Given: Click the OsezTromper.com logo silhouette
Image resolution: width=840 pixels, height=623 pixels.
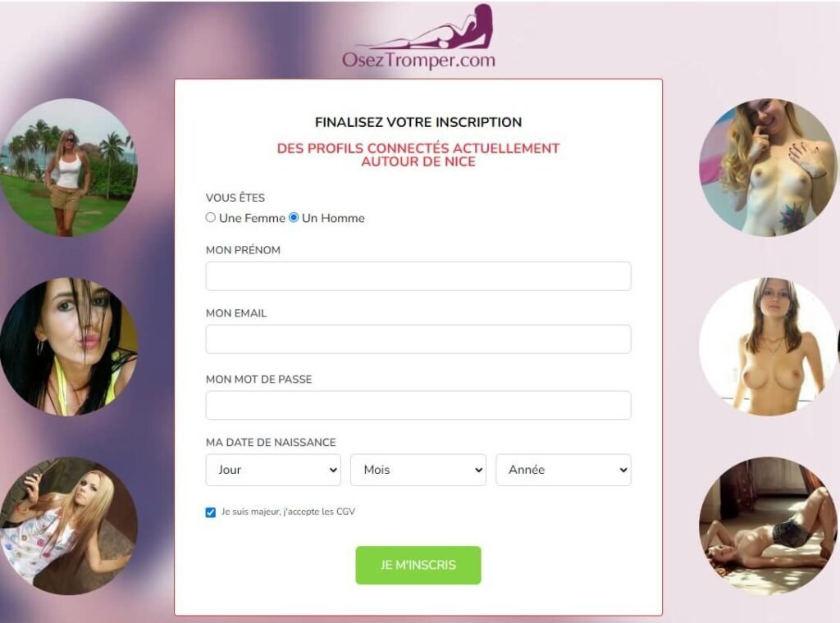Looking at the screenshot, I should point(428,27).
